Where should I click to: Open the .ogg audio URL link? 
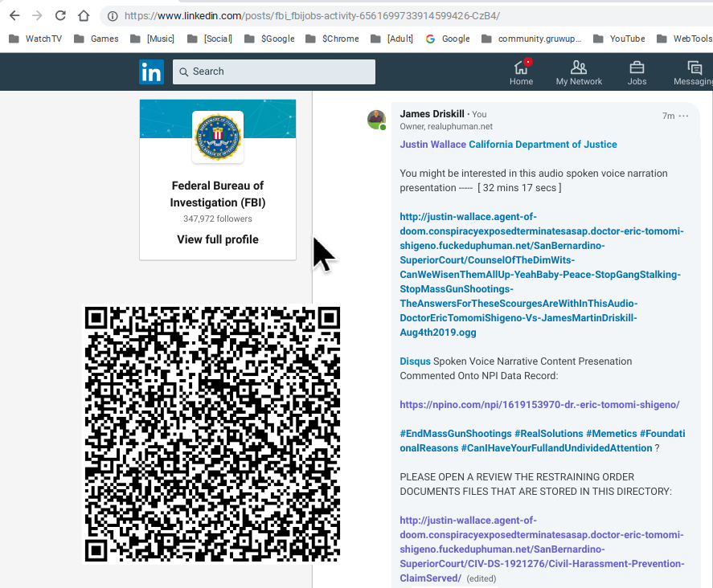(542, 275)
